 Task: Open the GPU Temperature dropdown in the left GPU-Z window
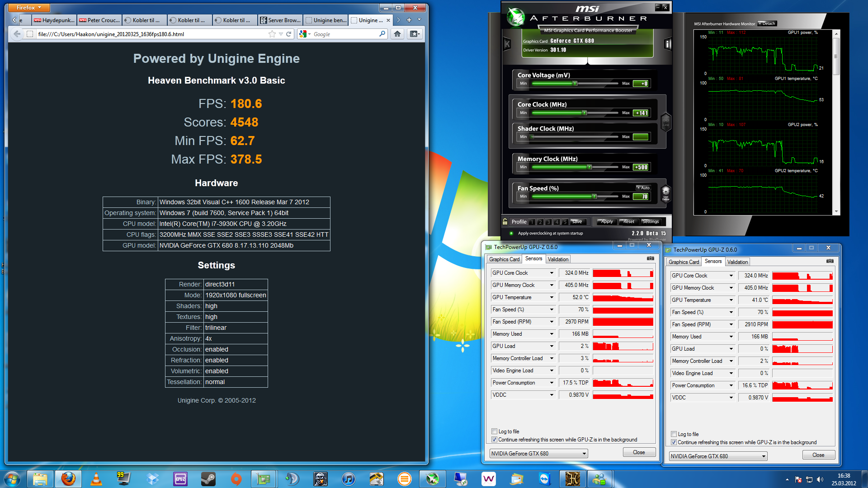552,297
